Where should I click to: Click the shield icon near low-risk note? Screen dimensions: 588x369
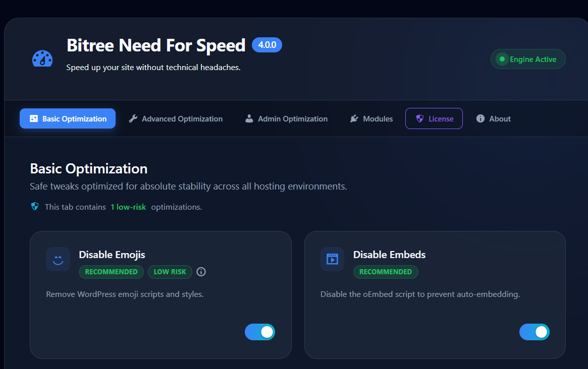(35, 206)
